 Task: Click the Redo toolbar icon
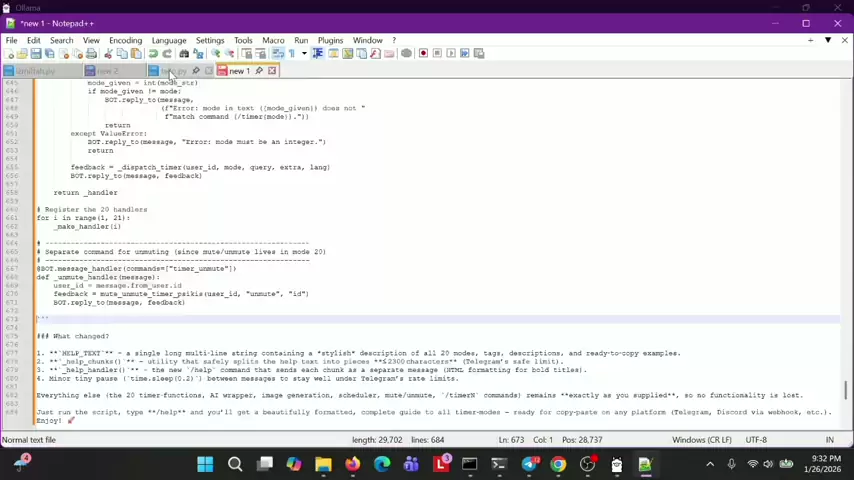pyautogui.click(x=167, y=53)
